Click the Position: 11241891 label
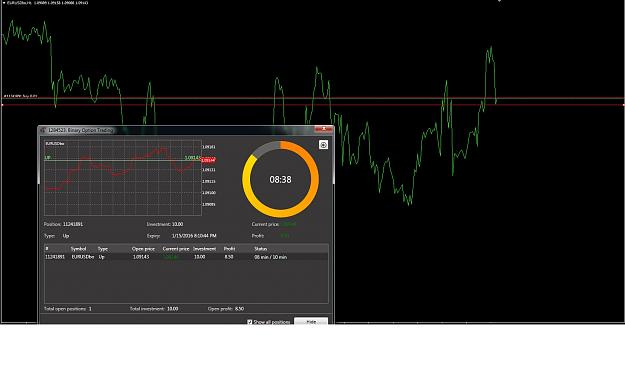The width and height of the screenshot is (625, 368). pyautogui.click(x=63, y=224)
